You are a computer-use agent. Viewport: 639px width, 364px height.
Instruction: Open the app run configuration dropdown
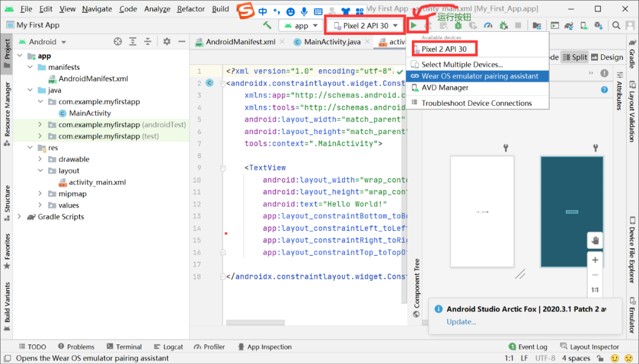click(x=301, y=25)
